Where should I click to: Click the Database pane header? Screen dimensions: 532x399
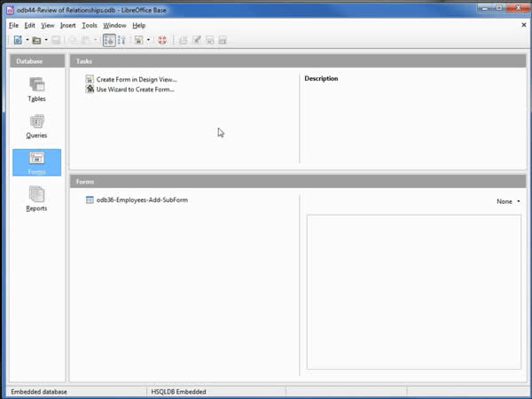[37, 61]
